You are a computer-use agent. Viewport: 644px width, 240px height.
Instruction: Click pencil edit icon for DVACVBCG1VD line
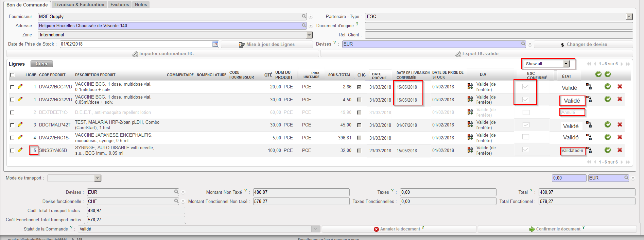[x=20, y=87]
